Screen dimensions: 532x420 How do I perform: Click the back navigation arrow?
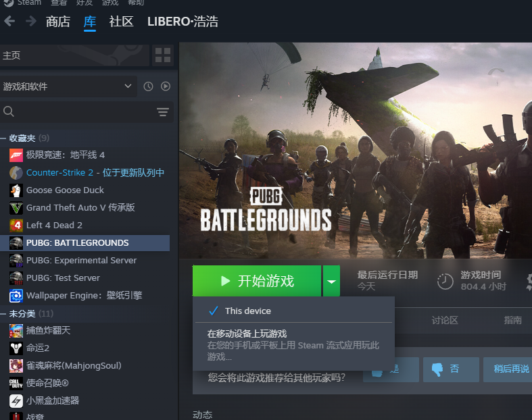tap(9, 22)
